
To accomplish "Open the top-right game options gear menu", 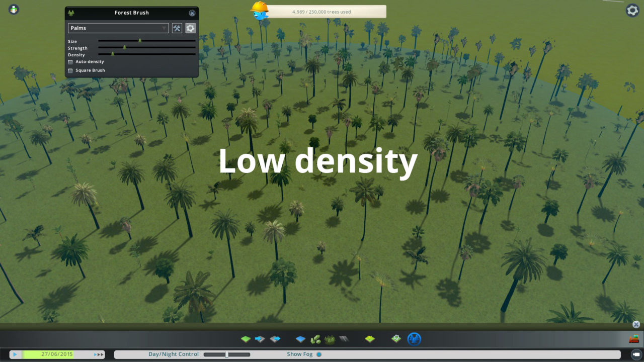I will pos(632,10).
